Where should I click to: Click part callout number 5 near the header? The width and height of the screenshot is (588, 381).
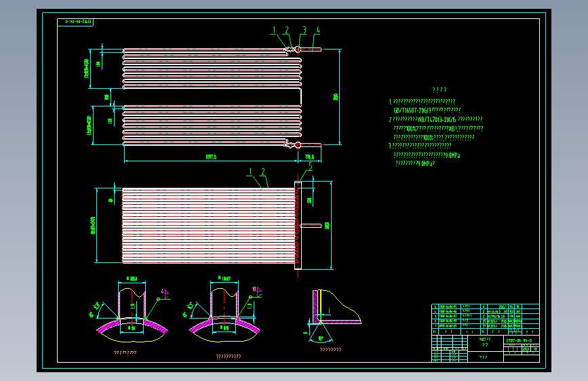(x=311, y=167)
